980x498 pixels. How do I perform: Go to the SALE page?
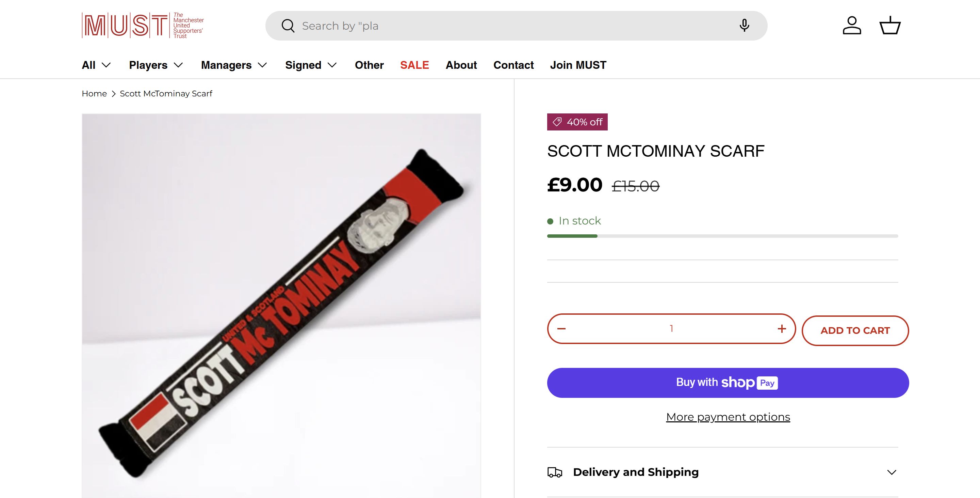coord(414,65)
